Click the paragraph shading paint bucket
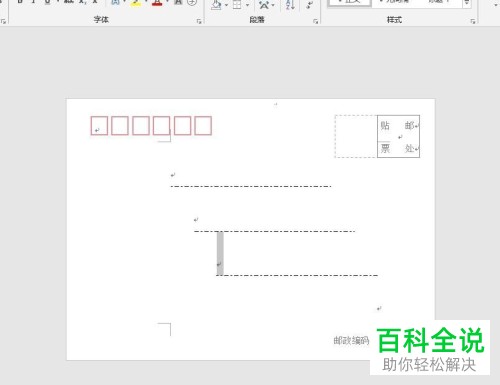Viewport: 500px width, 385px height. 216,4
